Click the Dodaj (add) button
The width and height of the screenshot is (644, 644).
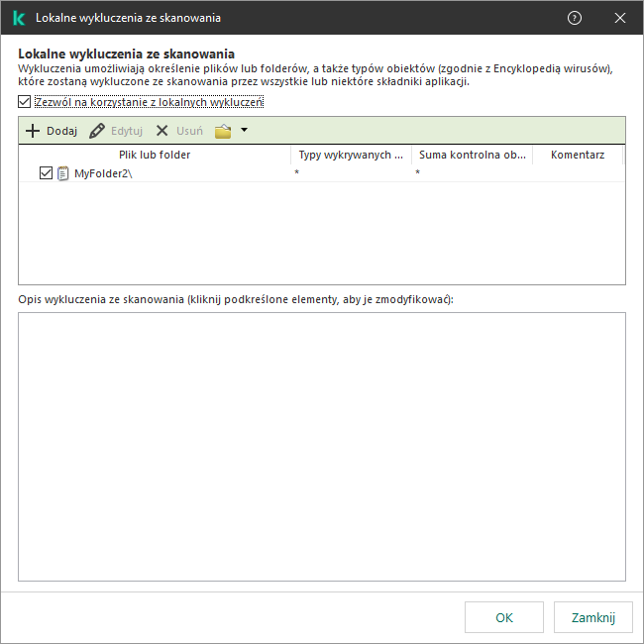click(52, 131)
